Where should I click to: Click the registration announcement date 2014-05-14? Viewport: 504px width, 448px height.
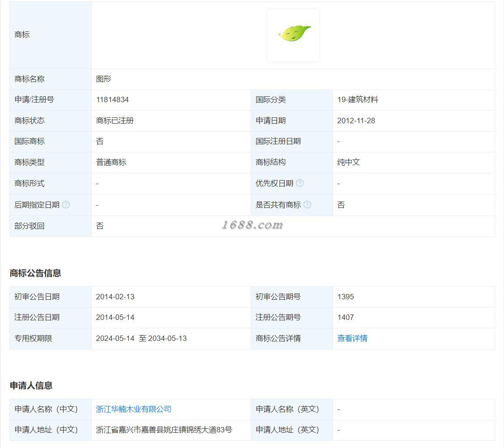coord(115,318)
